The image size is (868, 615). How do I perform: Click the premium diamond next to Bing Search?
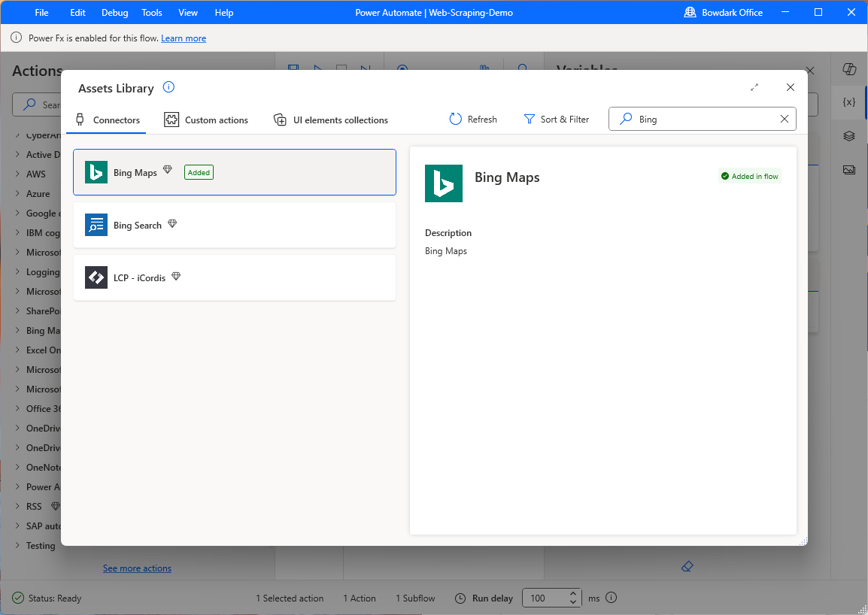[x=172, y=223]
